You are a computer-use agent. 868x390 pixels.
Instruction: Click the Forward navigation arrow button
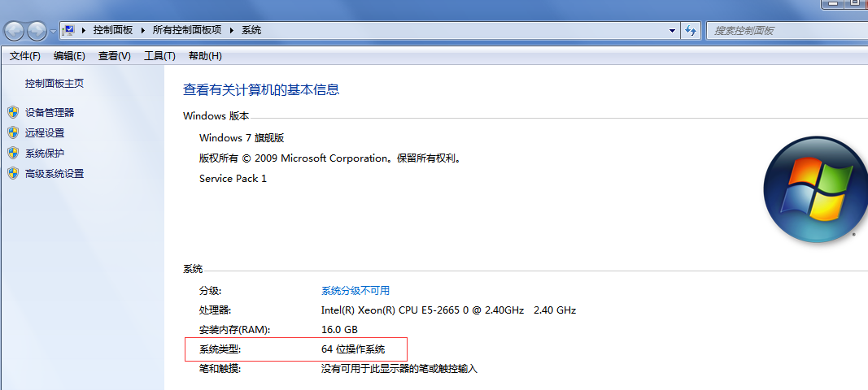pyautogui.click(x=37, y=31)
